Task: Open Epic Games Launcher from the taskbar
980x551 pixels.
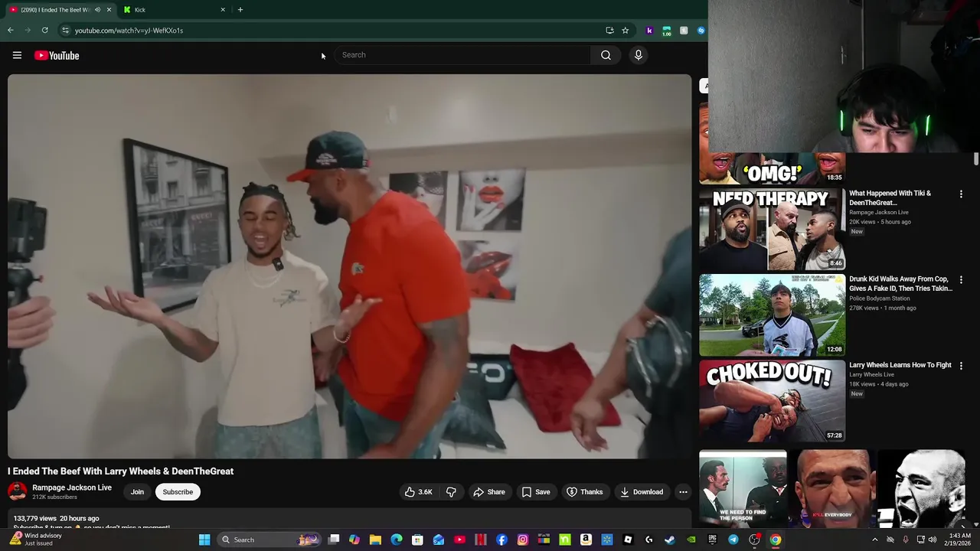Action: [712, 540]
